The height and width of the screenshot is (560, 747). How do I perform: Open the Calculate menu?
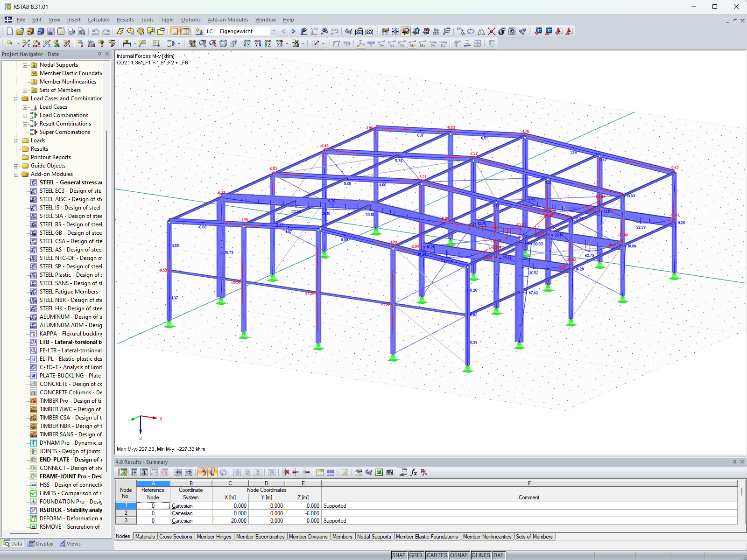click(99, 20)
